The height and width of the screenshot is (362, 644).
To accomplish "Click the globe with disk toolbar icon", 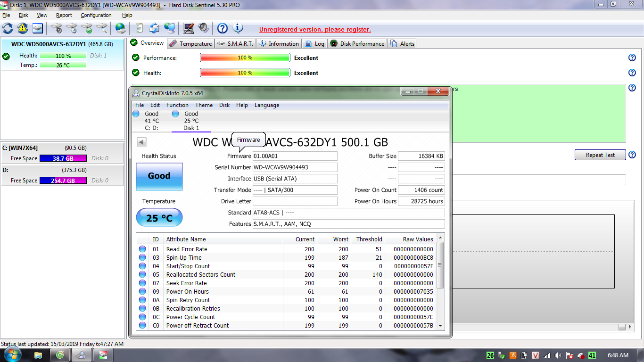I will pos(121,28).
